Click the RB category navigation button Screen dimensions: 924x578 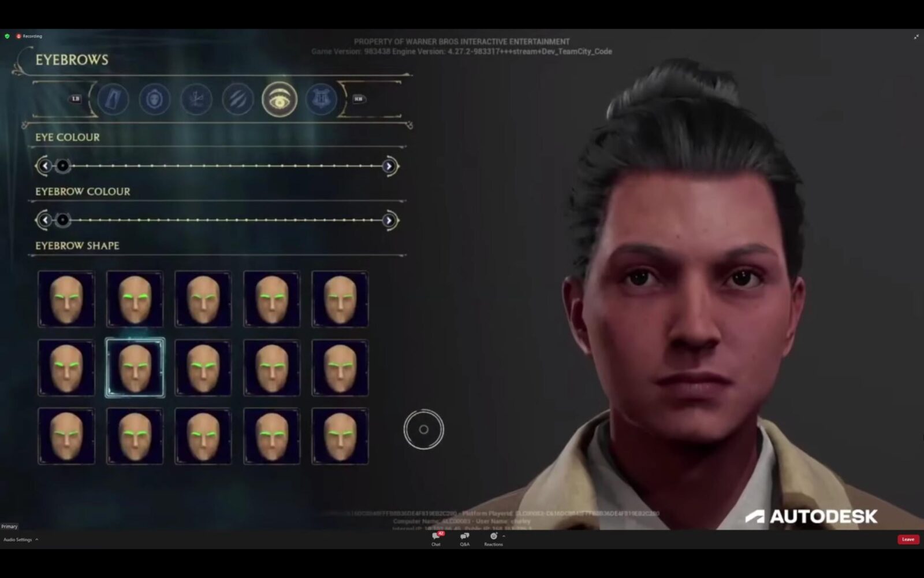(357, 98)
